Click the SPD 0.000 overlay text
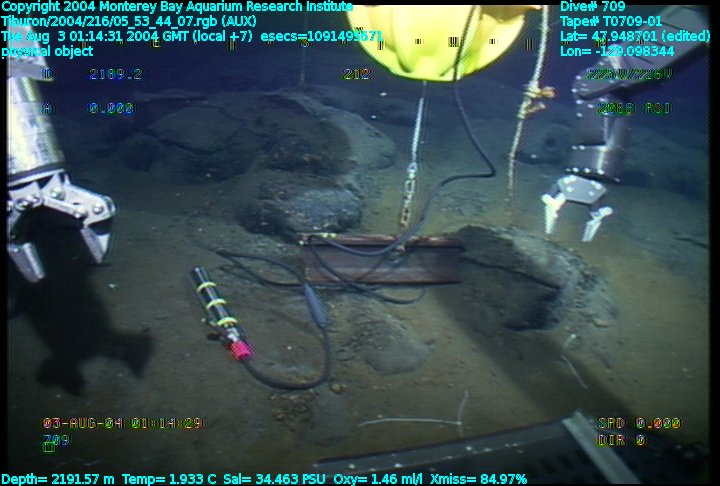 pos(638,423)
